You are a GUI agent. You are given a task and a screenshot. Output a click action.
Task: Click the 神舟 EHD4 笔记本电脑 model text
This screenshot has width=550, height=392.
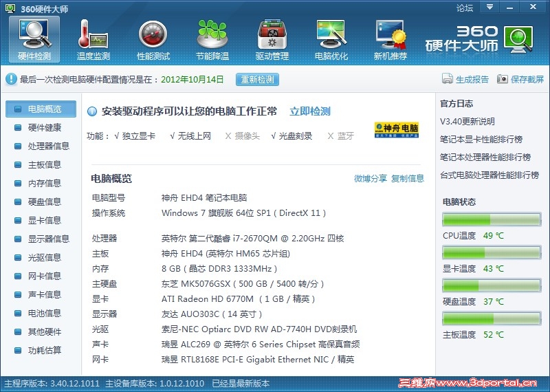(x=204, y=198)
